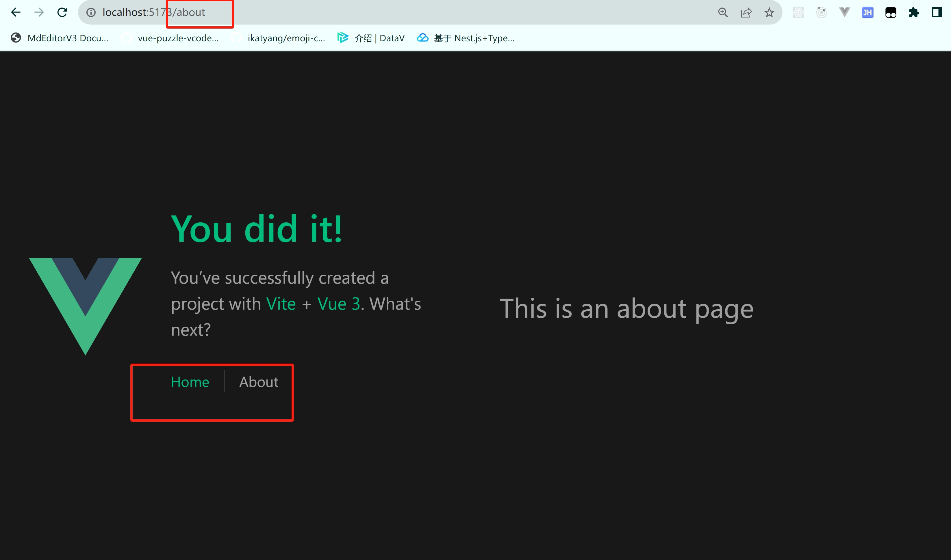This screenshot has width=951, height=560.
Task: Share this page via share icon
Action: (x=746, y=12)
